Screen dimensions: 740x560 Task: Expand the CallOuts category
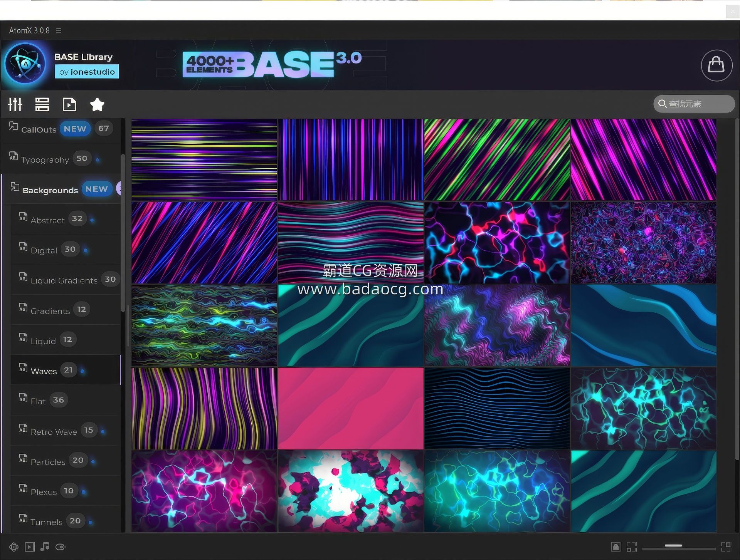pyautogui.click(x=61, y=129)
